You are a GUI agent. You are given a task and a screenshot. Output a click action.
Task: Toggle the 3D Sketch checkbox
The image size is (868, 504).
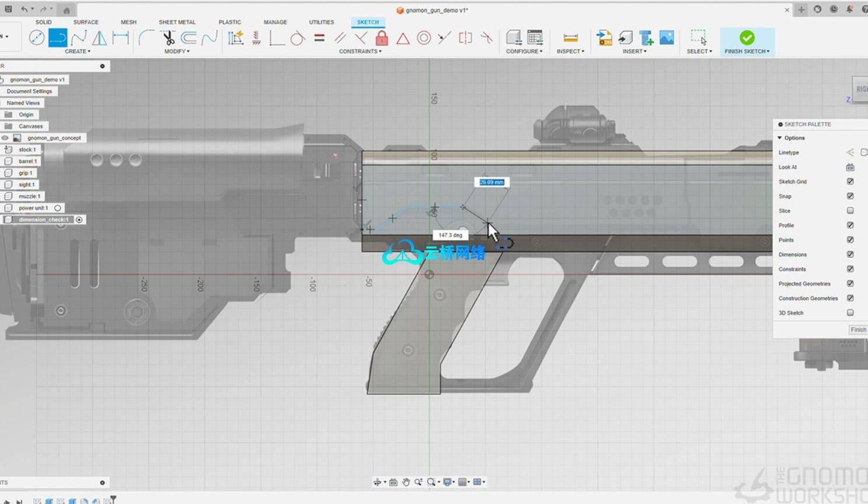point(850,313)
